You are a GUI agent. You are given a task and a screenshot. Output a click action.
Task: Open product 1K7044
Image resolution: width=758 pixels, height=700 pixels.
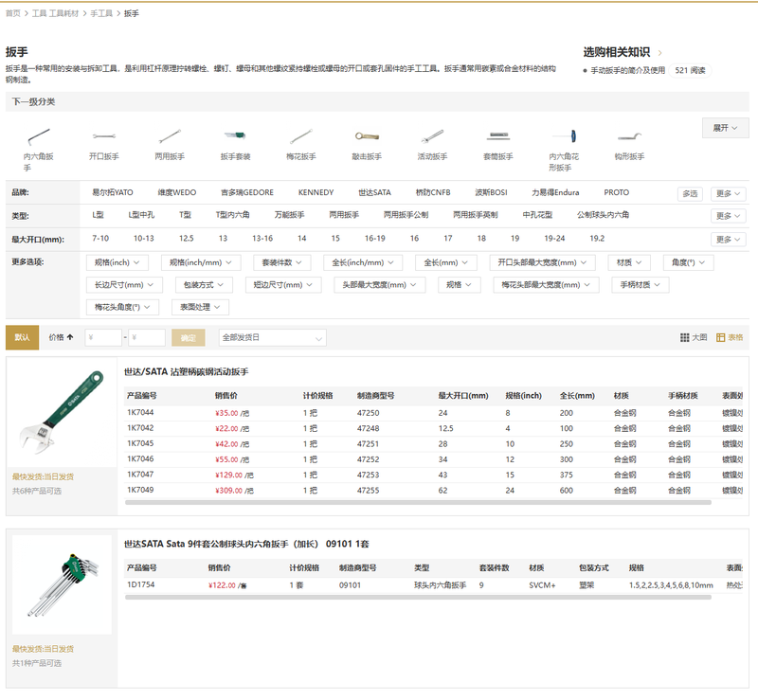coord(140,412)
